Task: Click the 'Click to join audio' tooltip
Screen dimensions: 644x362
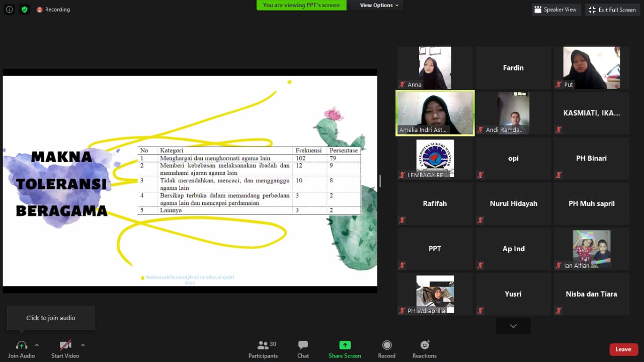Action: tap(51, 318)
